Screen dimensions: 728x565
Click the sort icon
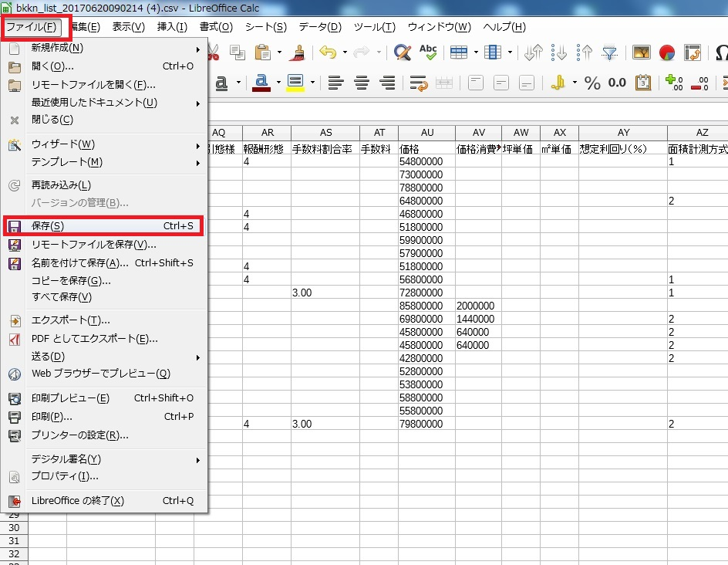coord(534,52)
